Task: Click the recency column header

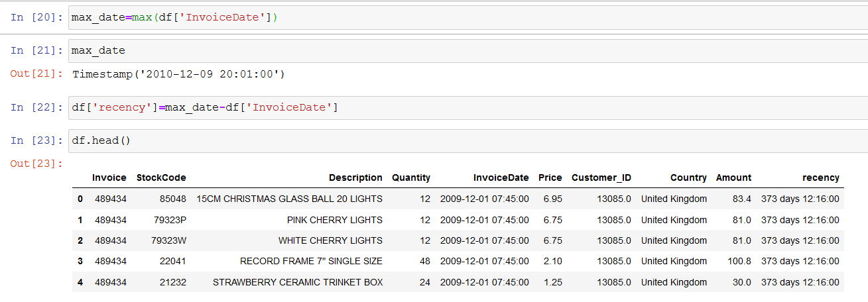Action: [x=821, y=177]
